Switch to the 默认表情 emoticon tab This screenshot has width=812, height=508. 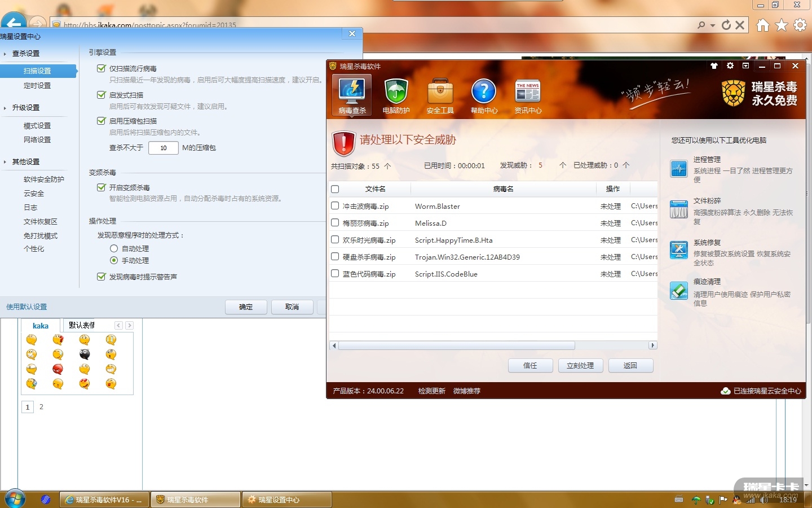click(82, 325)
